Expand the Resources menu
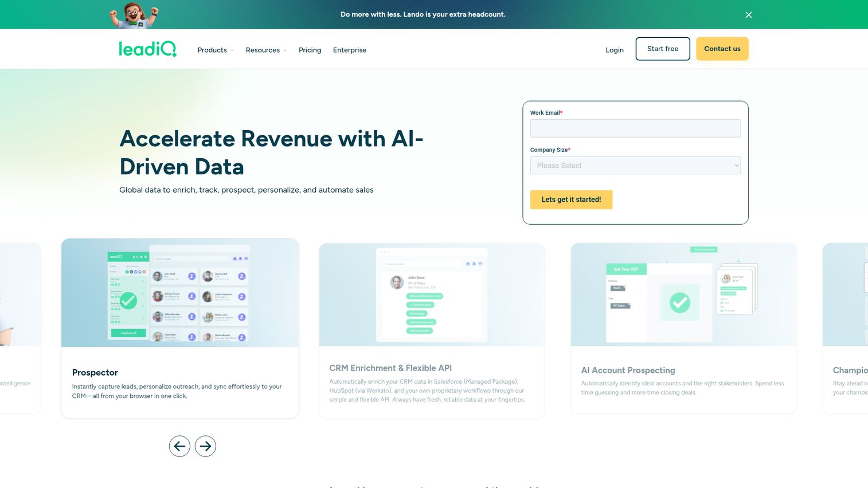 pos(266,50)
